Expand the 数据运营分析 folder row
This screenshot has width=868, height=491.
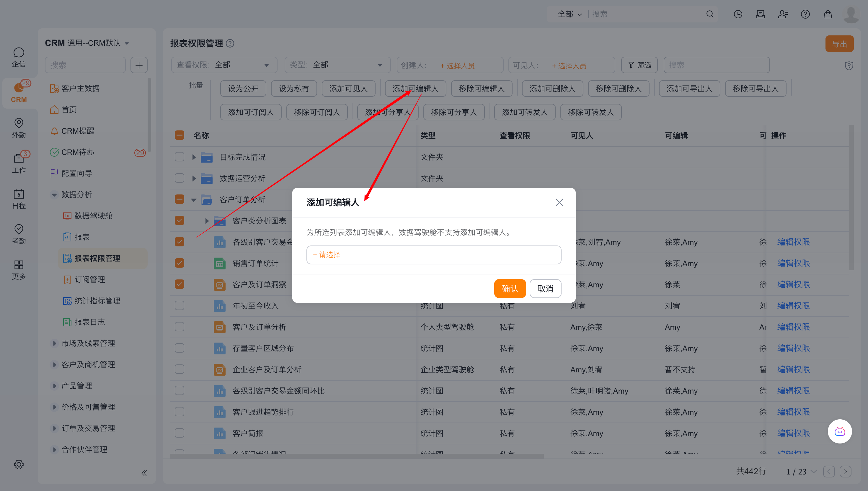tap(194, 178)
